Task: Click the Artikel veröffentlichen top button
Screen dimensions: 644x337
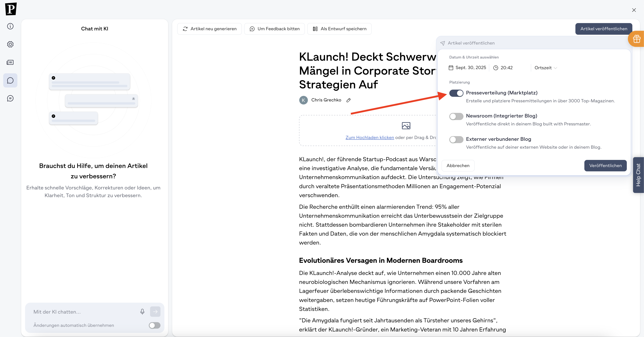Action: click(604, 29)
